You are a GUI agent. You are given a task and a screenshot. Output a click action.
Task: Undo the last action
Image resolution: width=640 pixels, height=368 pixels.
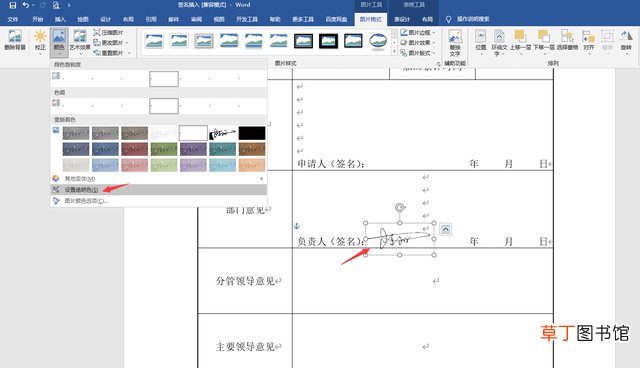tap(26, 5)
